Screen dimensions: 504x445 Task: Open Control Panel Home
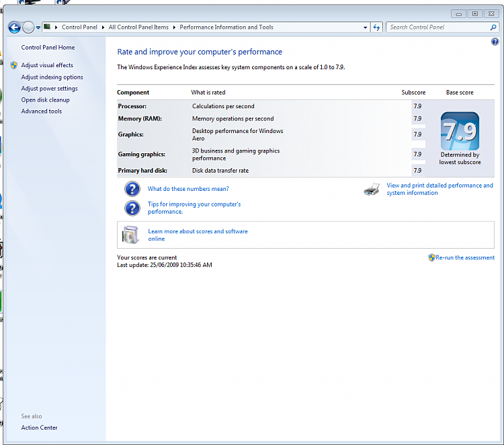[48, 48]
